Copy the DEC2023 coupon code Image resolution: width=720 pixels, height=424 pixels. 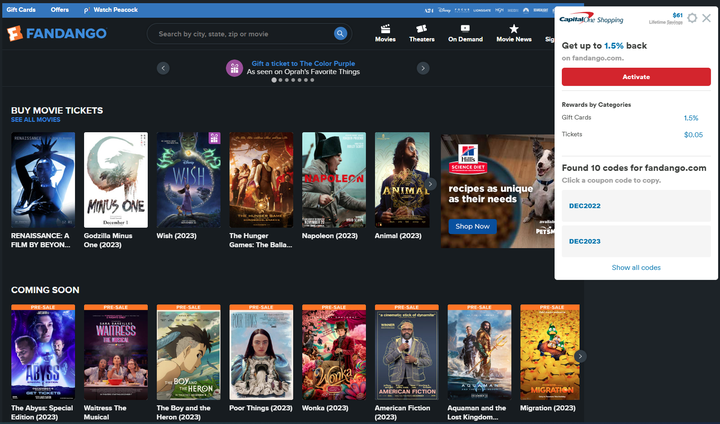(636, 241)
